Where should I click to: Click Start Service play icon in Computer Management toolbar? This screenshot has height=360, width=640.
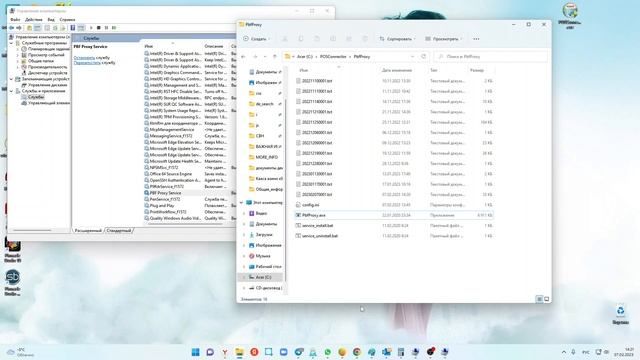pos(91,28)
